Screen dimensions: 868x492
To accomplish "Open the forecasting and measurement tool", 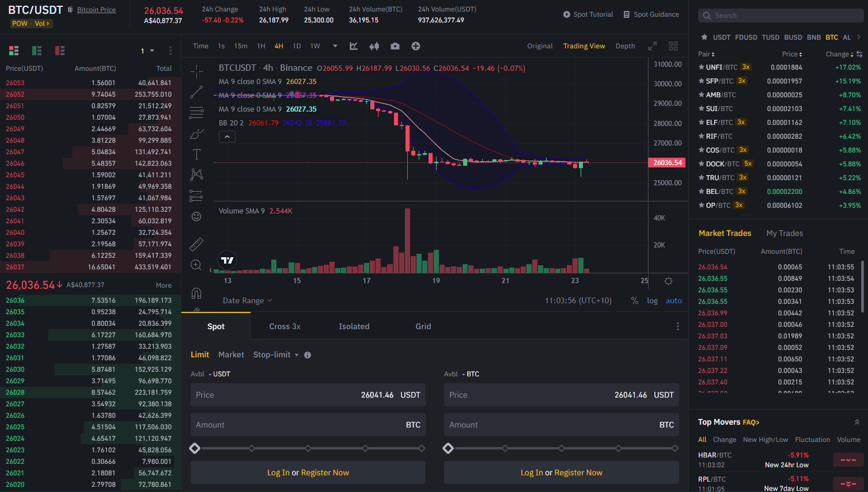I will coord(196,196).
